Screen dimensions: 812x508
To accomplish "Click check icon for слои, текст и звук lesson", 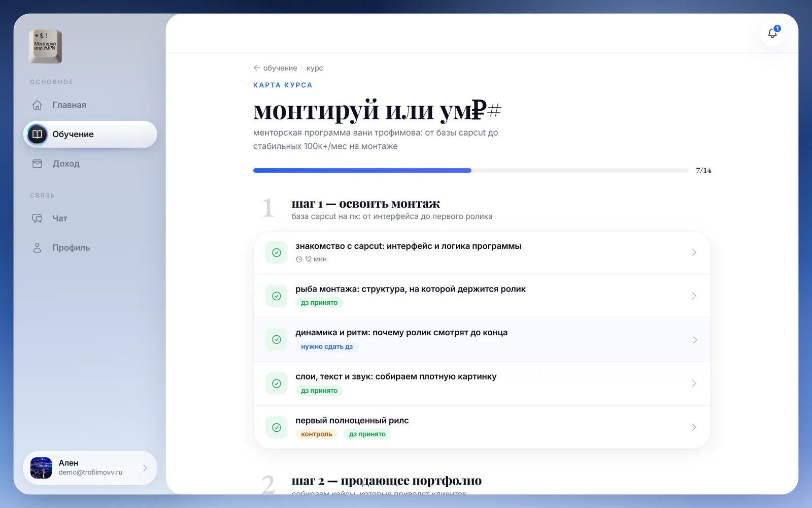I will point(277,384).
